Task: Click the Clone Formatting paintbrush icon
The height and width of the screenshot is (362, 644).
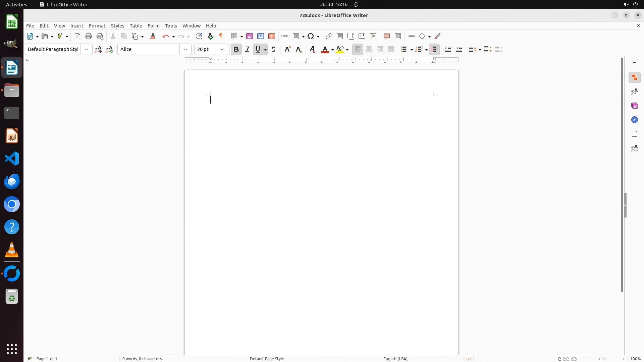Action: [x=153, y=37]
